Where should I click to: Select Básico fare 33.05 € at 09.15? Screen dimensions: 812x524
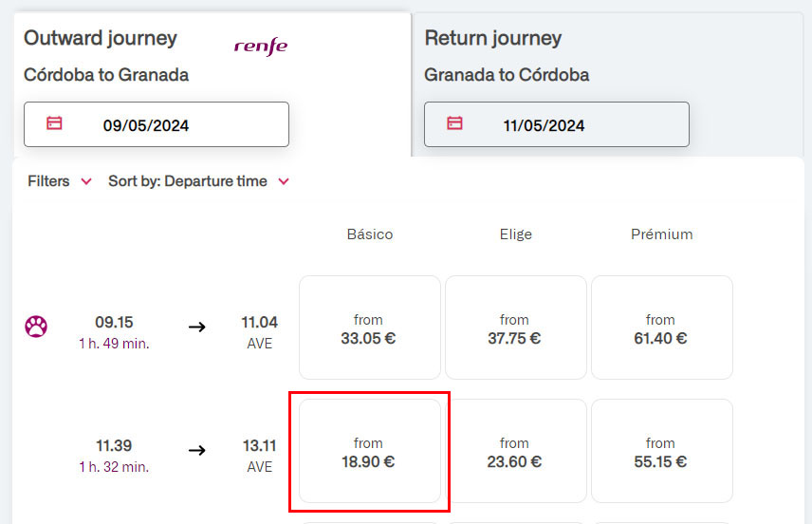point(369,328)
